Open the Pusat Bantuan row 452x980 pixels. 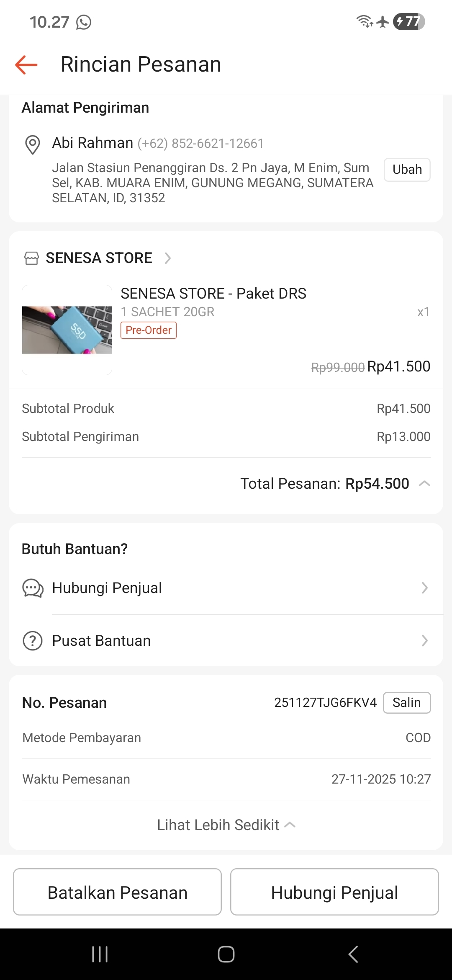pyautogui.click(x=226, y=641)
